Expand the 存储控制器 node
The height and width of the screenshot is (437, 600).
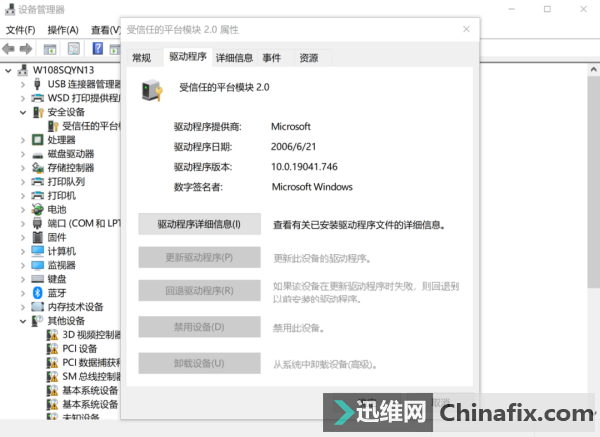[x=23, y=168]
